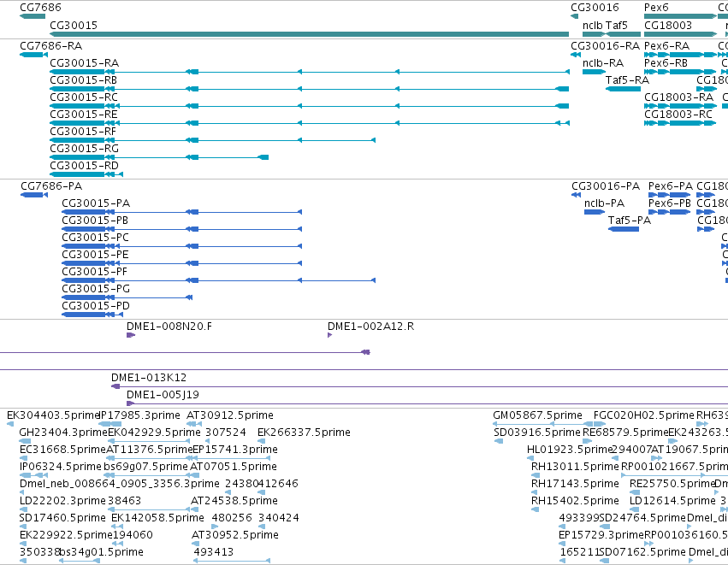Select the nclb gene label
Image resolution: width=728 pixels, height=565 pixels.
[593, 25]
